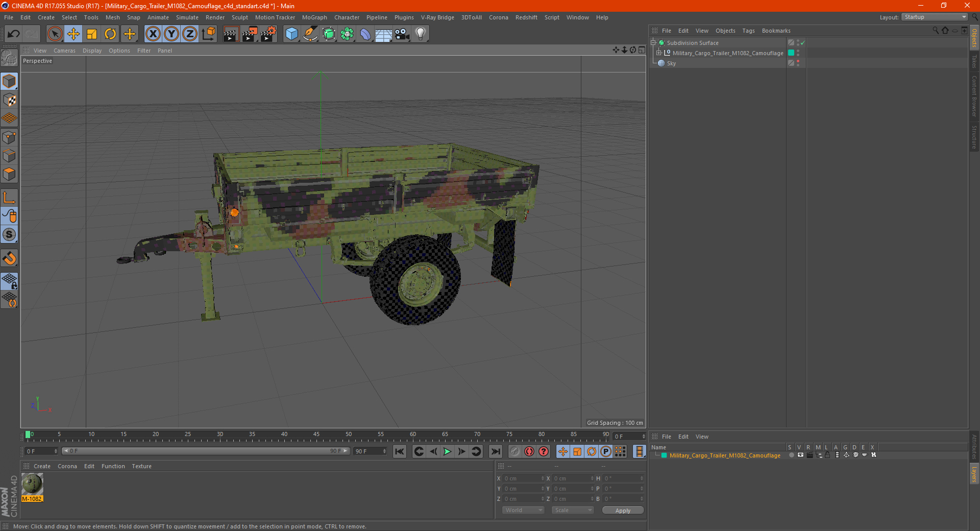Toggle Z axis lock
The width and height of the screenshot is (980, 531).
pos(190,34)
